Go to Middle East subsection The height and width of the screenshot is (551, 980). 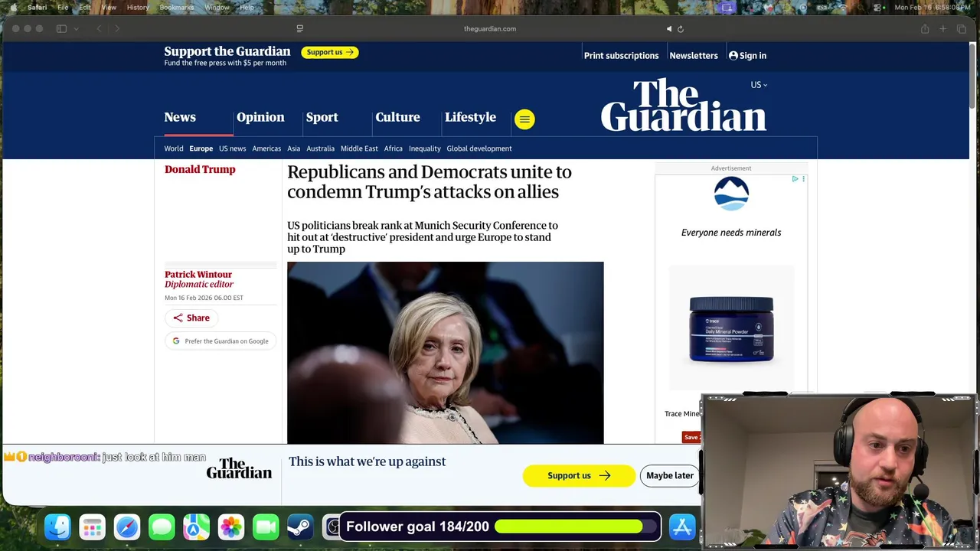(359, 148)
